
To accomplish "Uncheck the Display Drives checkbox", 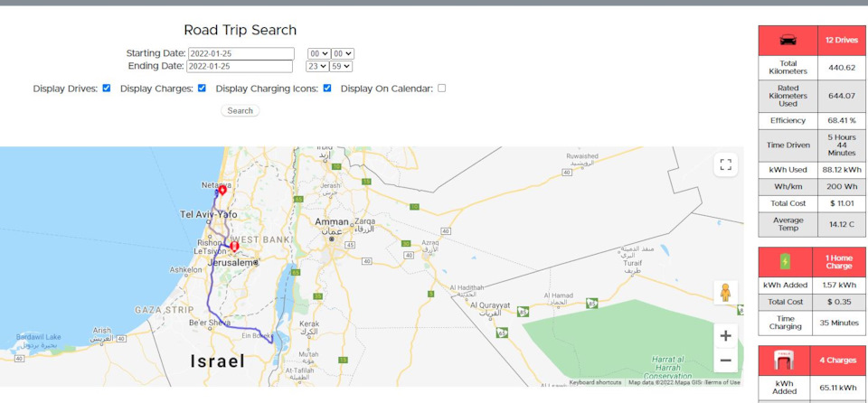I will pos(107,89).
